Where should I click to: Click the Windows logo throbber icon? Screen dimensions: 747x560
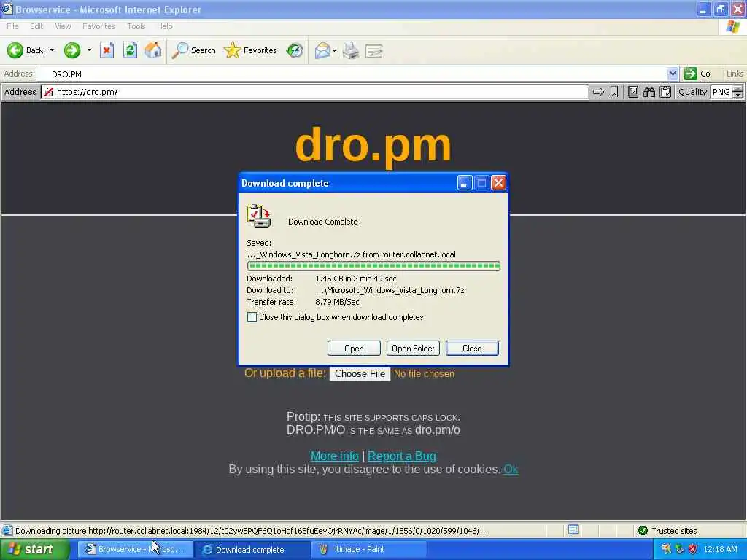(x=733, y=27)
